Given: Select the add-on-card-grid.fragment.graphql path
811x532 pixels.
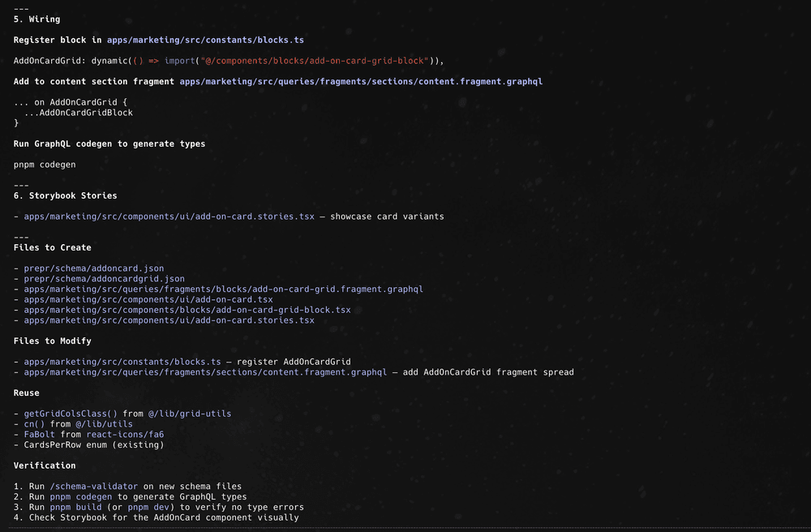Looking at the screenshot, I should (x=223, y=290).
